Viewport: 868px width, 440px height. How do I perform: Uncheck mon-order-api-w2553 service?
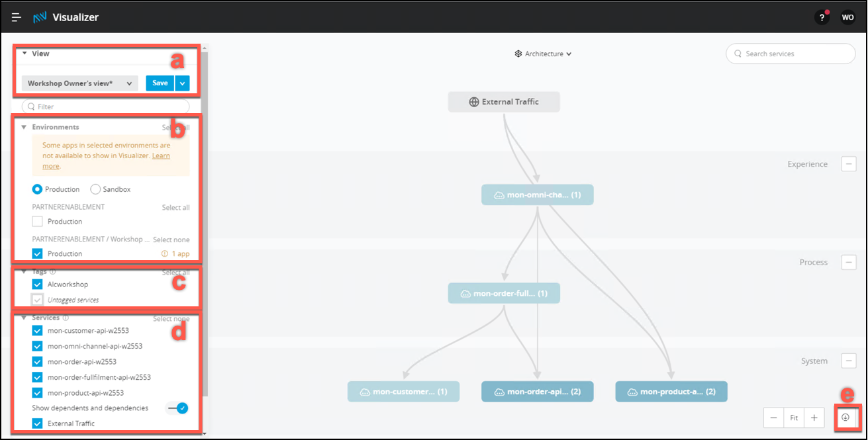[37, 362]
